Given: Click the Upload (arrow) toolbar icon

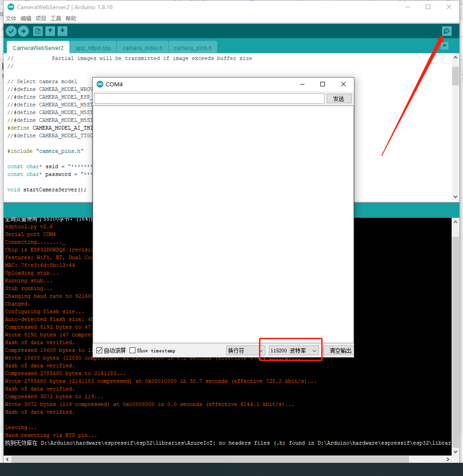Looking at the screenshot, I should (x=24, y=31).
